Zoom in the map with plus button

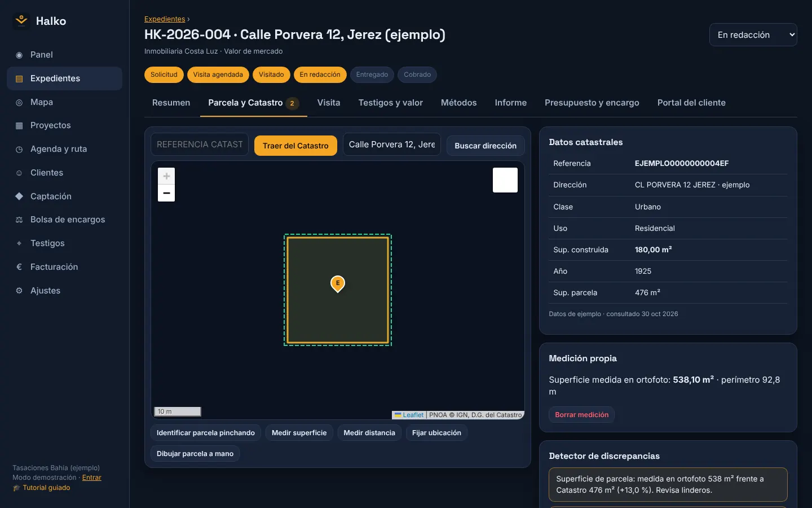pos(166,176)
